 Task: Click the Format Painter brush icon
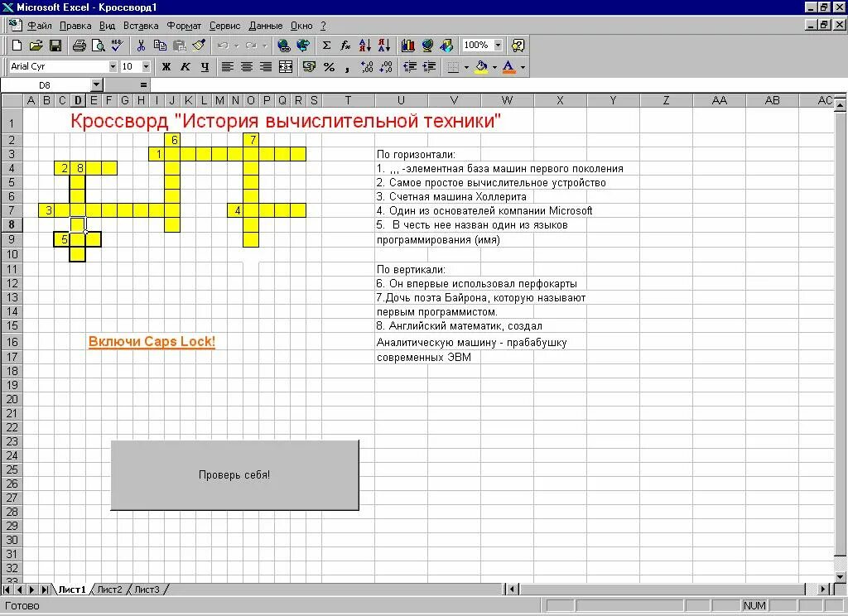(x=199, y=46)
